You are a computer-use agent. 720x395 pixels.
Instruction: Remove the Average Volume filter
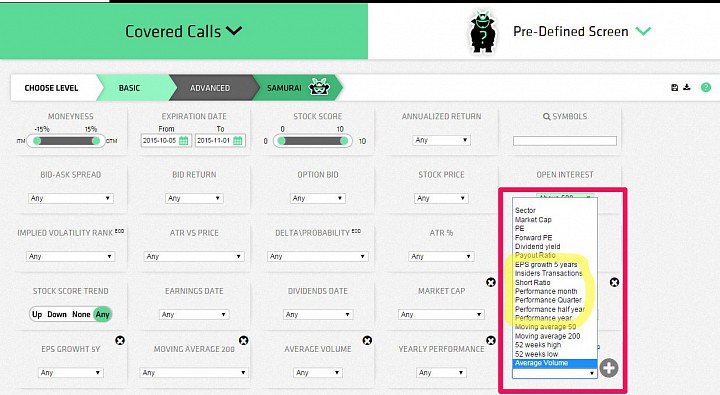tap(367, 340)
